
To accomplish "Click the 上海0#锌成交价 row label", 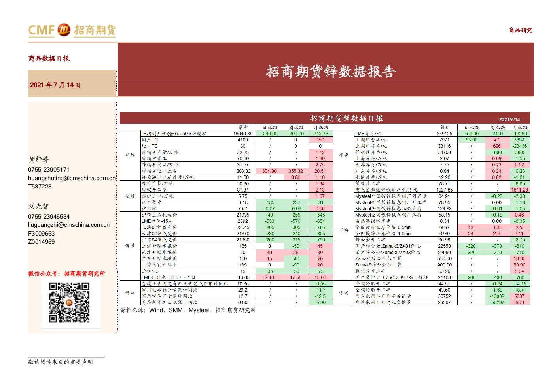I will click(x=159, y=227).
